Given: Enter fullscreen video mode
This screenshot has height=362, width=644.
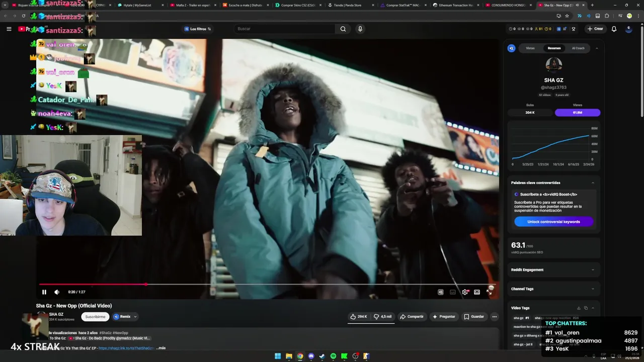Looking at the screenshot, I should click(x=489, y=292).
